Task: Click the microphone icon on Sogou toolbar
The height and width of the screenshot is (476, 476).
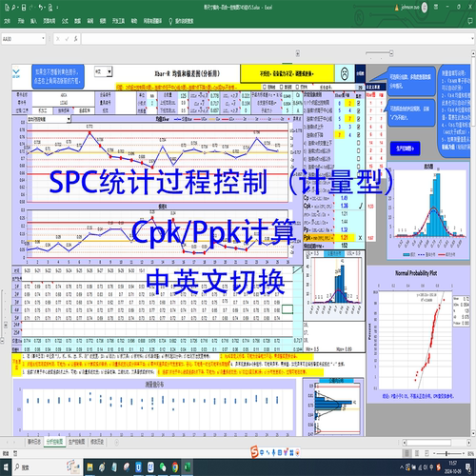Action: (x=273, y=452)
